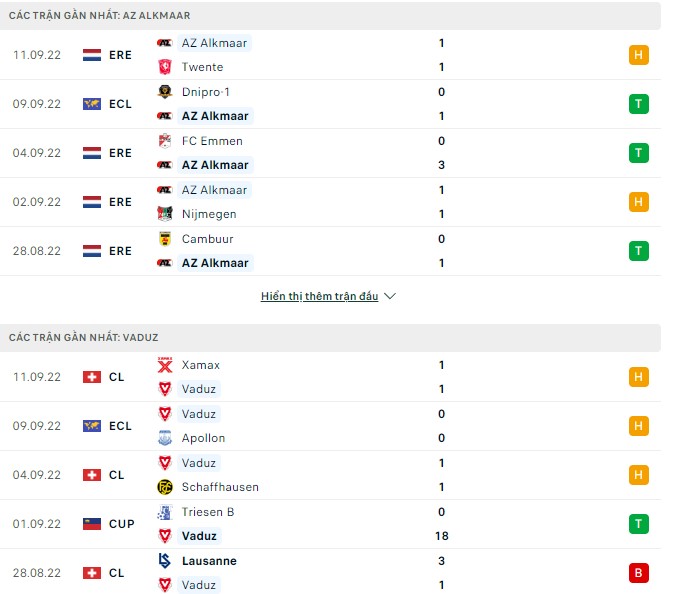Click the Nijmegen club badge
Viewport: 673px width, 594px height.
click(165, 214)
